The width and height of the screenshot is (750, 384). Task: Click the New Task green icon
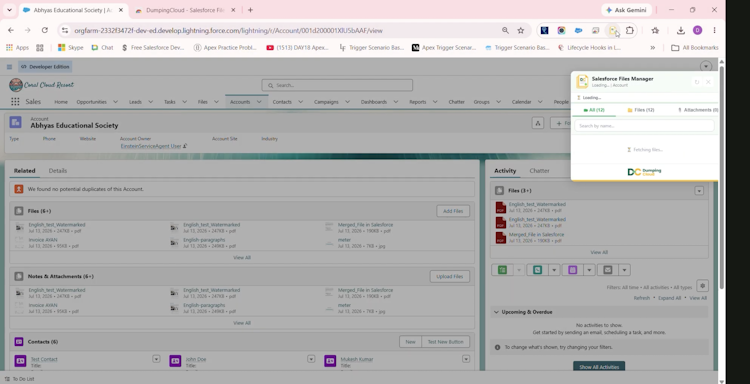click(x=502, y=270)
